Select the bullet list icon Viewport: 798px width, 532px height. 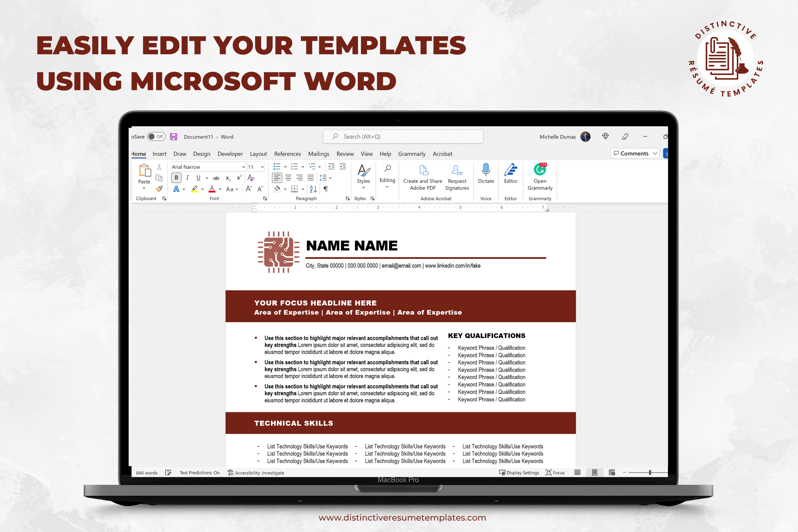(x=277, y=167)
